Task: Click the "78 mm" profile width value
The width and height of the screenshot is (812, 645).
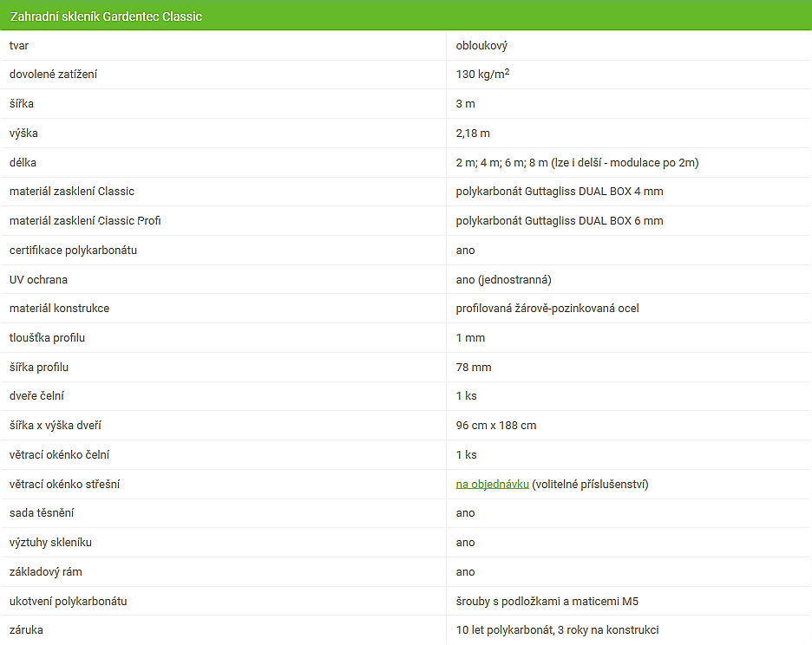Action: pos(474,368)
